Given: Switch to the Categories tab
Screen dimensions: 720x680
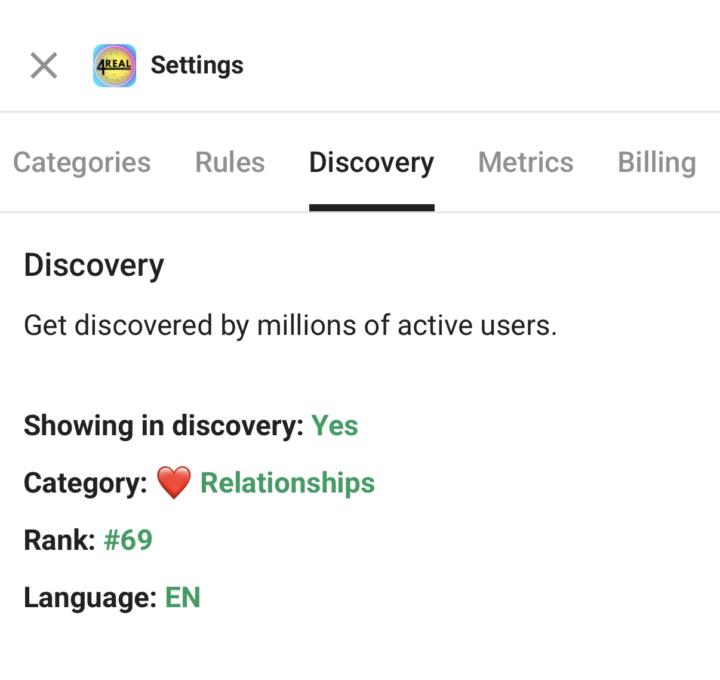Looking at the screenshot, I should [82, 162].
